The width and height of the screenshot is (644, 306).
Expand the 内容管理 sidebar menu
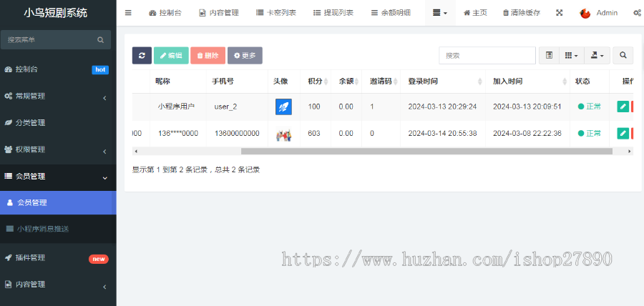[x=58, y=285]
